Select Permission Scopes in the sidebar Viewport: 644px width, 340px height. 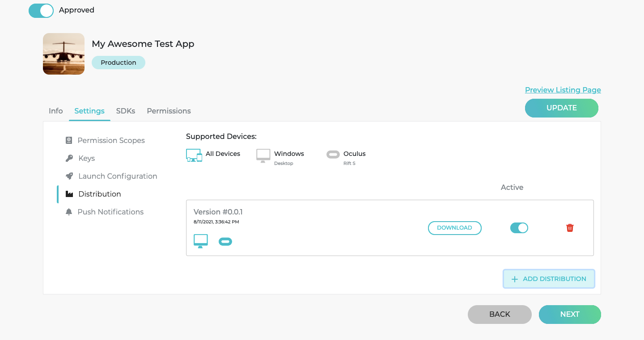coord(111,140)
